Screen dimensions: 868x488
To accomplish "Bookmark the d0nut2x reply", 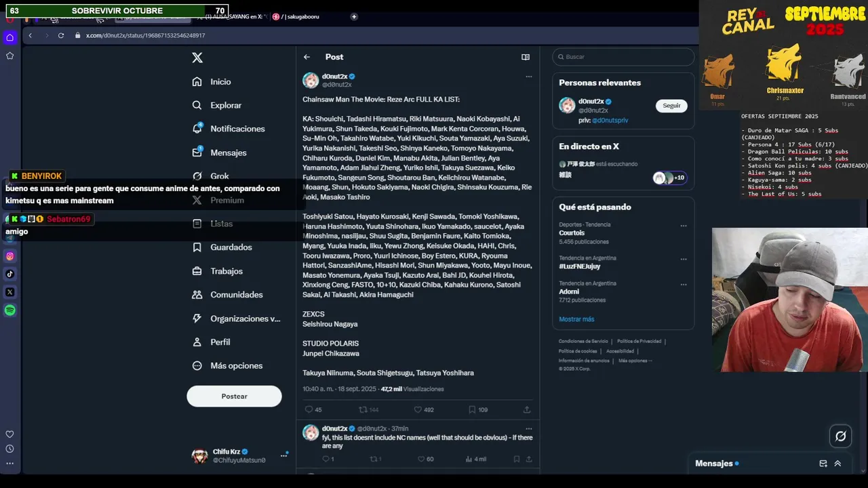I will [x=516, y=459].
